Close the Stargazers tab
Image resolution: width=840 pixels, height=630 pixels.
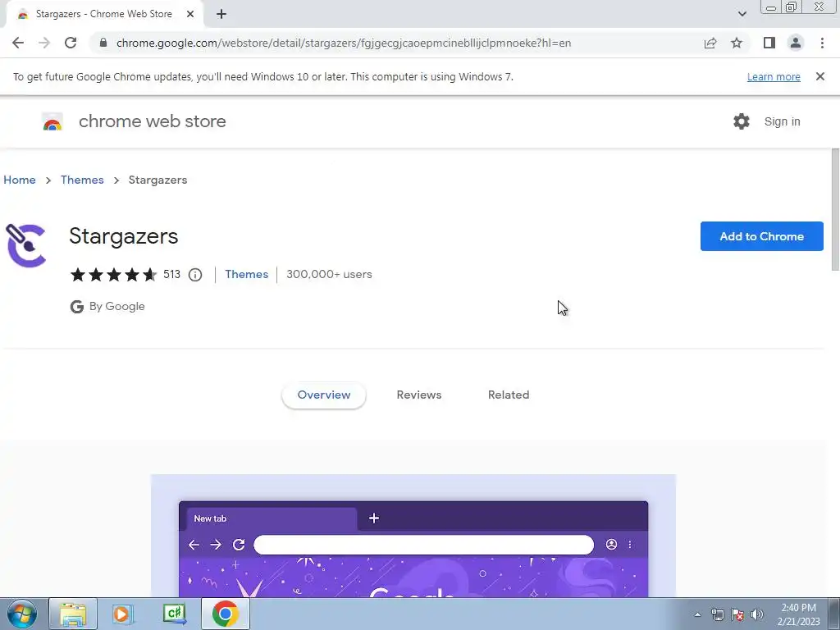pos(190,14)
